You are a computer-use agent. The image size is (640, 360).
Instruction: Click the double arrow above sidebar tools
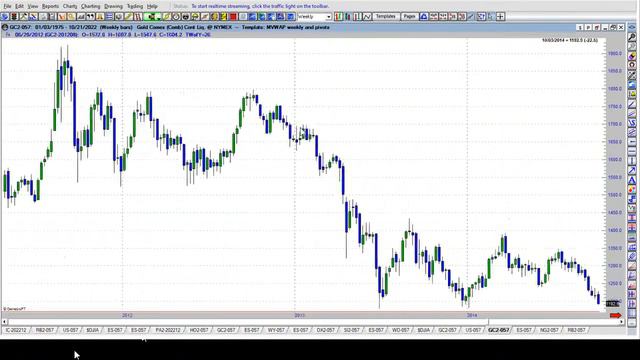(x=632, y=27)
